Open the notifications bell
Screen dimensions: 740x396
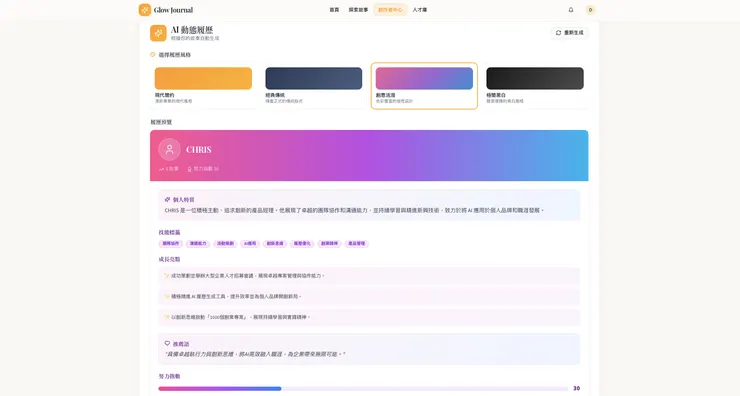coord(571,10)
